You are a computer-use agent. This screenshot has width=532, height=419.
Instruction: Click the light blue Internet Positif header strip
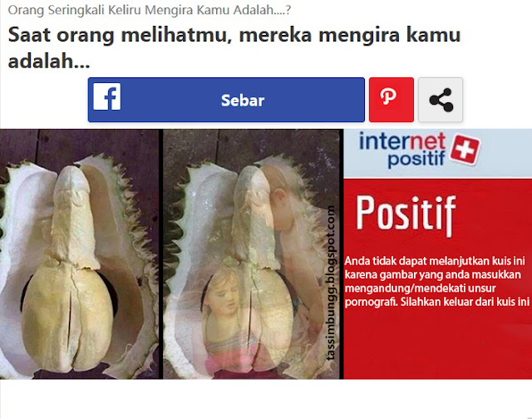438,153
